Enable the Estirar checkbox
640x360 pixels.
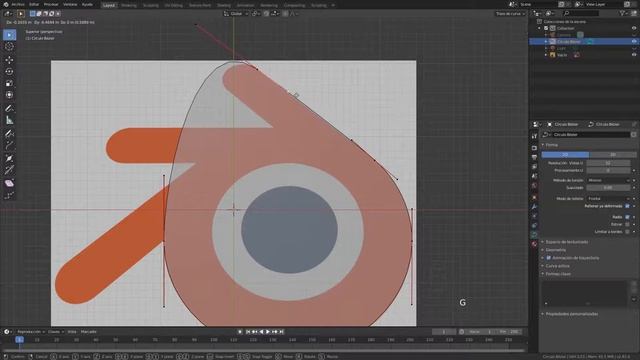click(x=627, y=224)
